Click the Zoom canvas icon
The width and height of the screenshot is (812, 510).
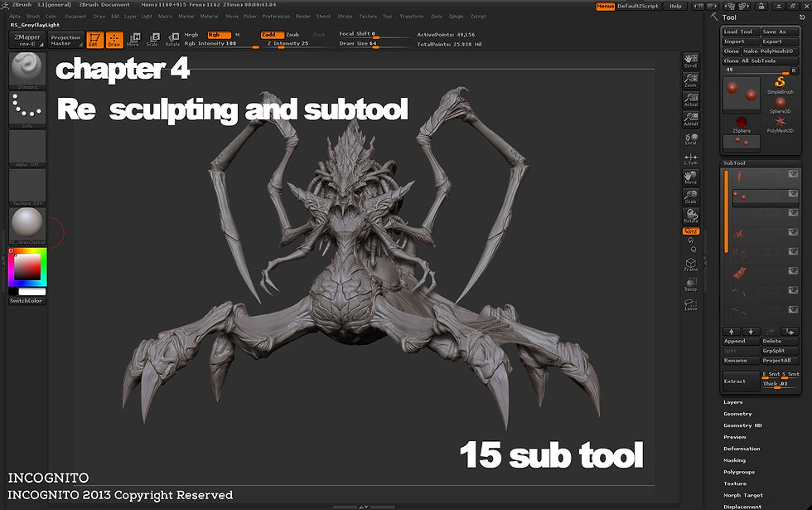tap(691, 80)
